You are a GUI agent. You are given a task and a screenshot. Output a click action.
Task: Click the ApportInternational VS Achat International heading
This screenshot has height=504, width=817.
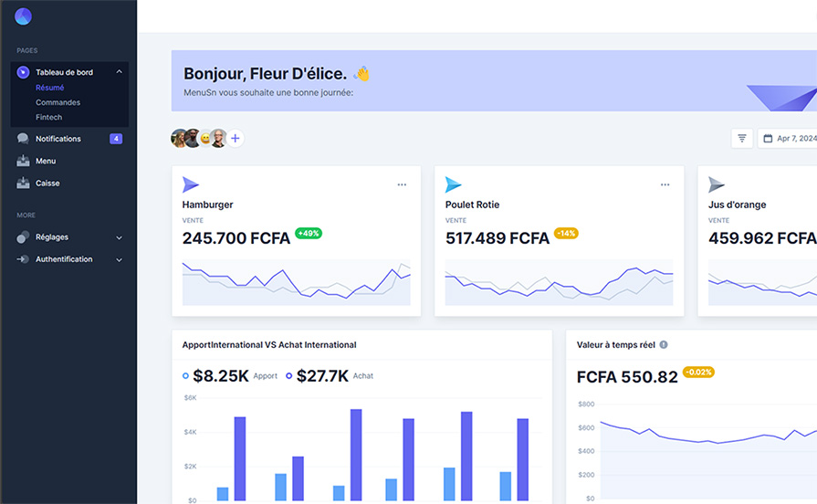coord(269,344)
